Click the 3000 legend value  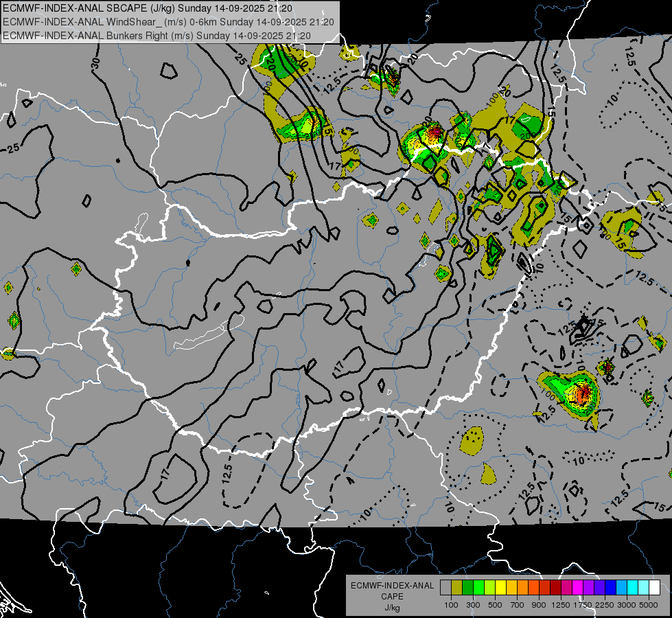point(627,605)
